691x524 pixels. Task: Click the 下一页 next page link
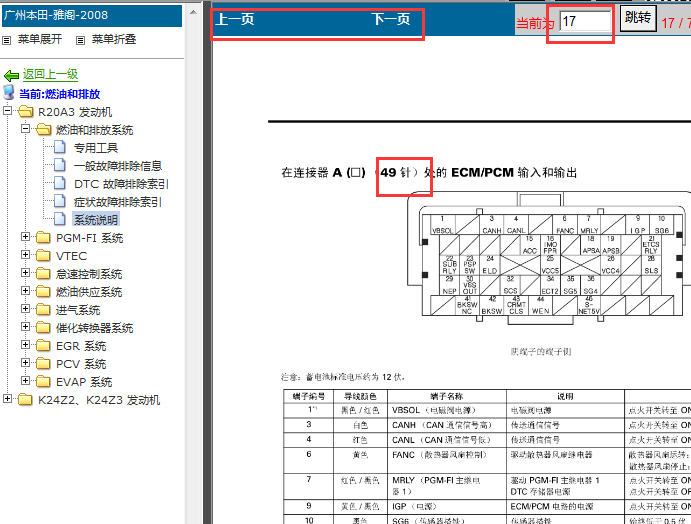(x=390, y=19)
